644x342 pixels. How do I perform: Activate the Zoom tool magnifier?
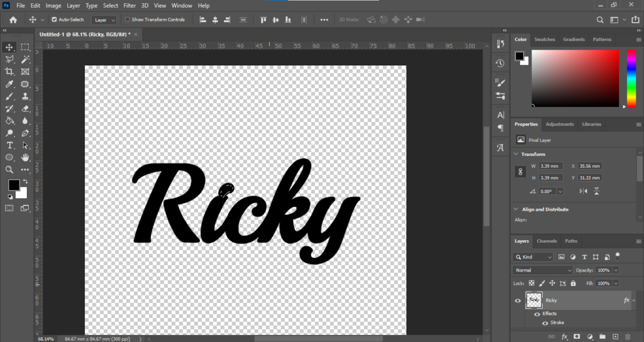tap(9, 170)
